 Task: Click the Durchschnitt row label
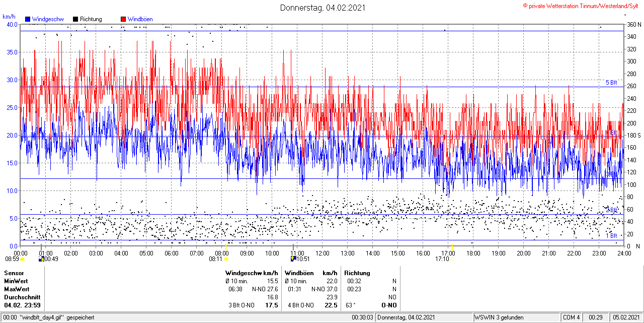(22, 297)
